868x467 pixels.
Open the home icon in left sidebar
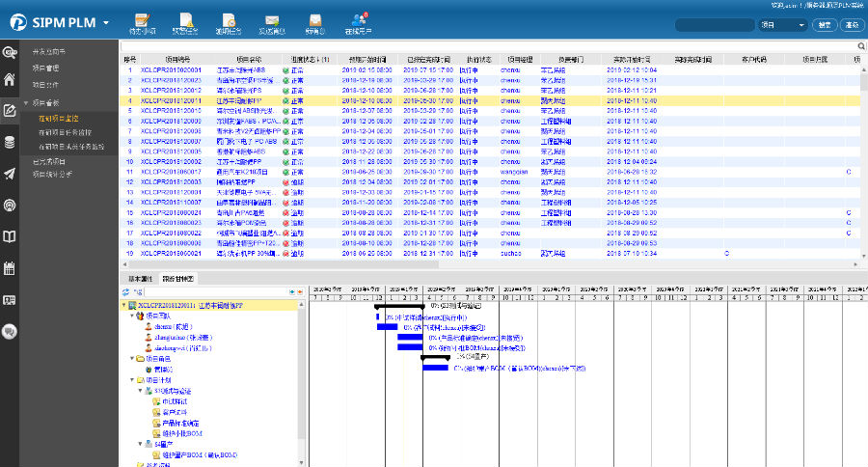10,80
